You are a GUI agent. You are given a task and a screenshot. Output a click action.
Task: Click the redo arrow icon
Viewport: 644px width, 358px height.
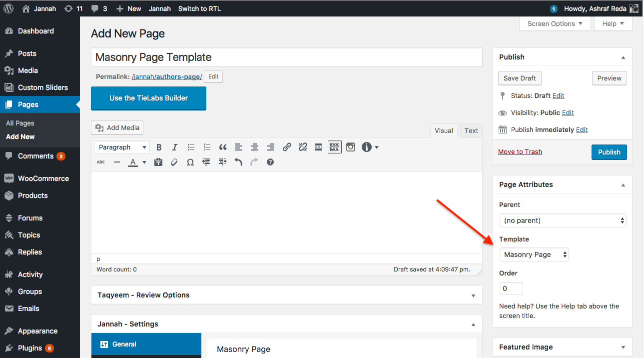point(254,162)
